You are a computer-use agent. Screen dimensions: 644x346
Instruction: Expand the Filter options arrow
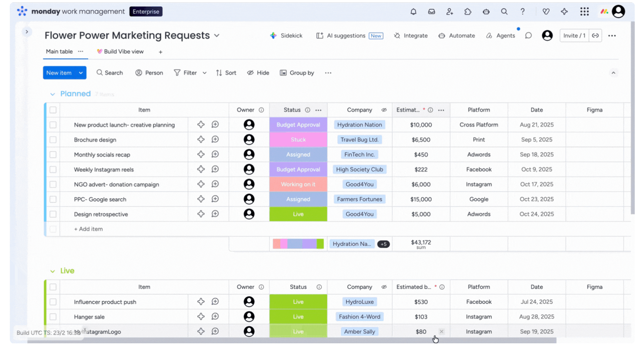pos(205,73)
